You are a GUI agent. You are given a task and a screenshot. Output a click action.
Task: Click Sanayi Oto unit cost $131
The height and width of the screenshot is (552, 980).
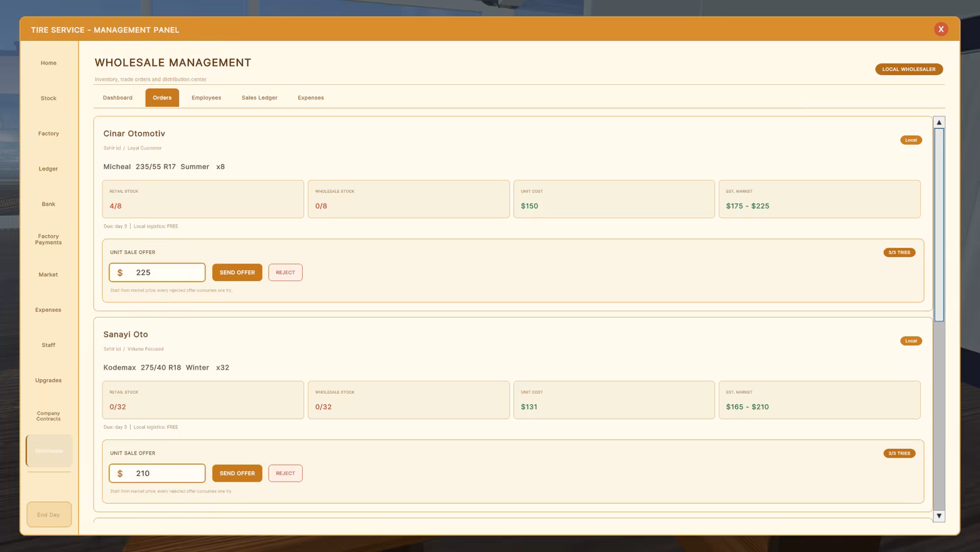point(614,400)
